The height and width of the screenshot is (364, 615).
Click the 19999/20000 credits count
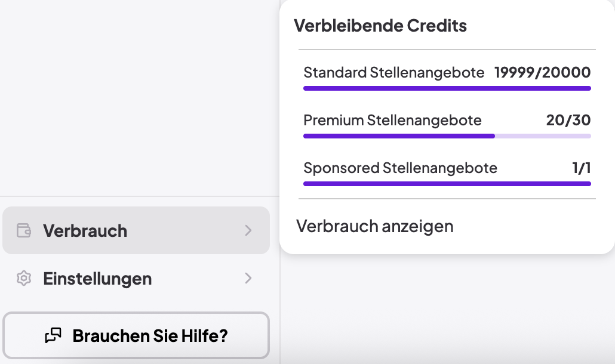[x=542, y=73]
